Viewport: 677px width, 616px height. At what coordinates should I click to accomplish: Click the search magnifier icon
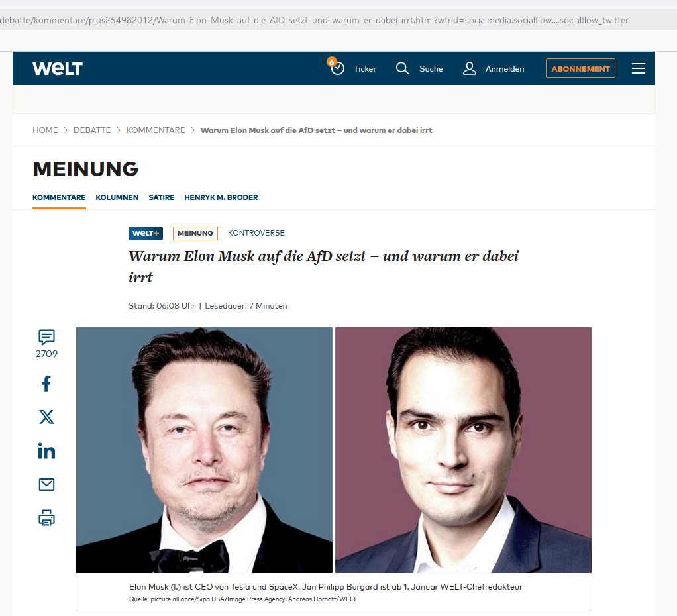tap(402, 68)
